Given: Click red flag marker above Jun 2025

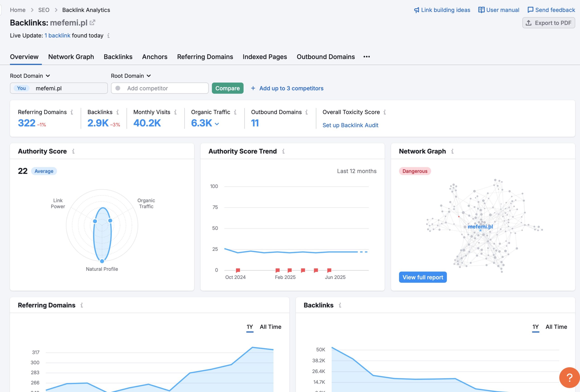Looking at the screenshot, I should pyautogui.click(x=329, y=270).
